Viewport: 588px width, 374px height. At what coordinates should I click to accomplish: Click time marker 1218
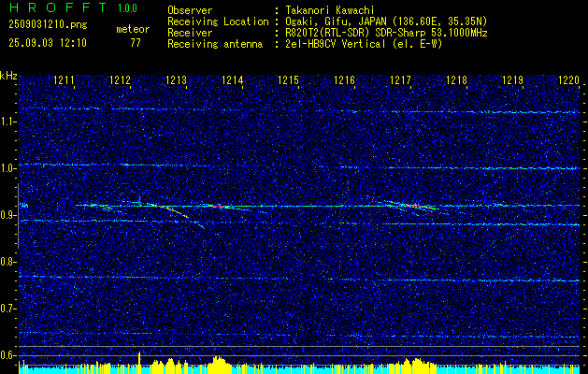[x=457, y=79]
